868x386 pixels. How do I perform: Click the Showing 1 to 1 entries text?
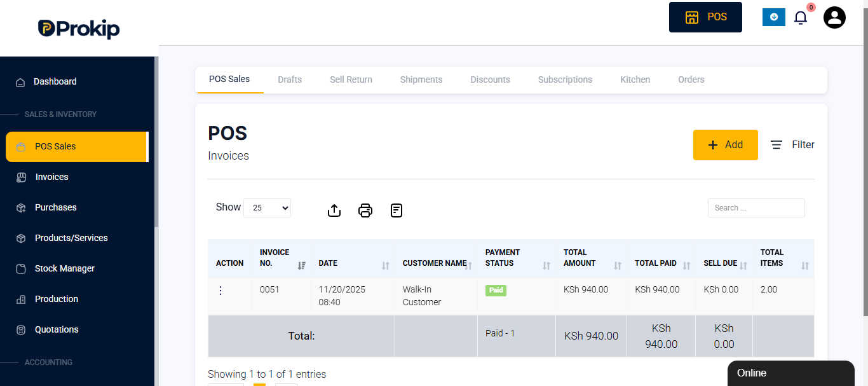click(267, 375)
